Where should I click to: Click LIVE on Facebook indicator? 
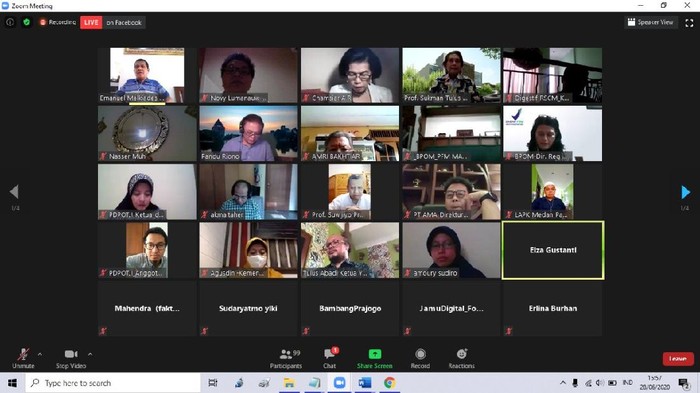click(x=112, y=22)
